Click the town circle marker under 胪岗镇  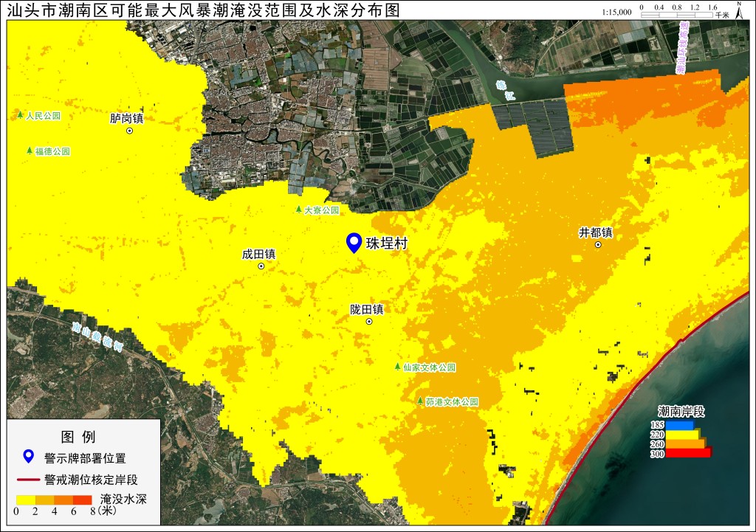tap(129, 131)
